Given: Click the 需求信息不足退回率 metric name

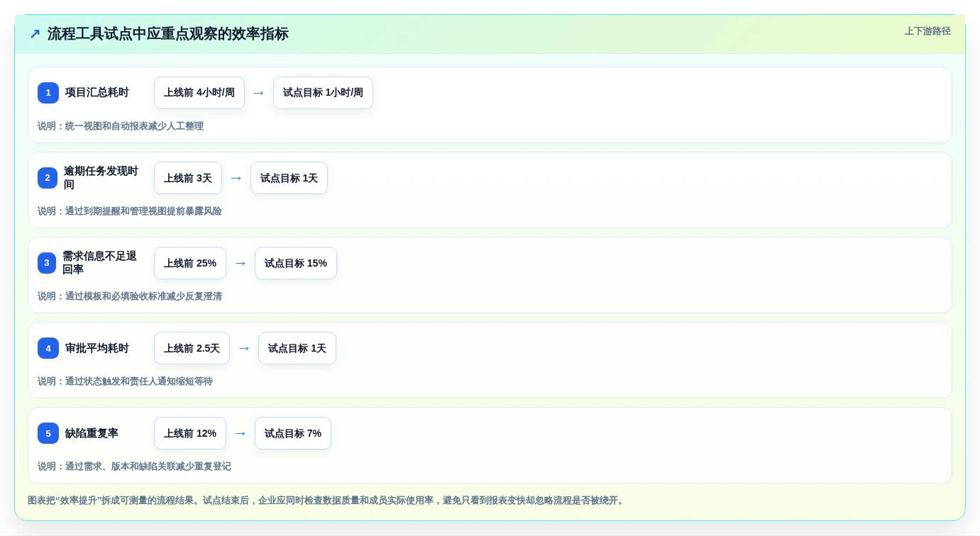Looking at the screenshot, I should (x=99, y=263).
